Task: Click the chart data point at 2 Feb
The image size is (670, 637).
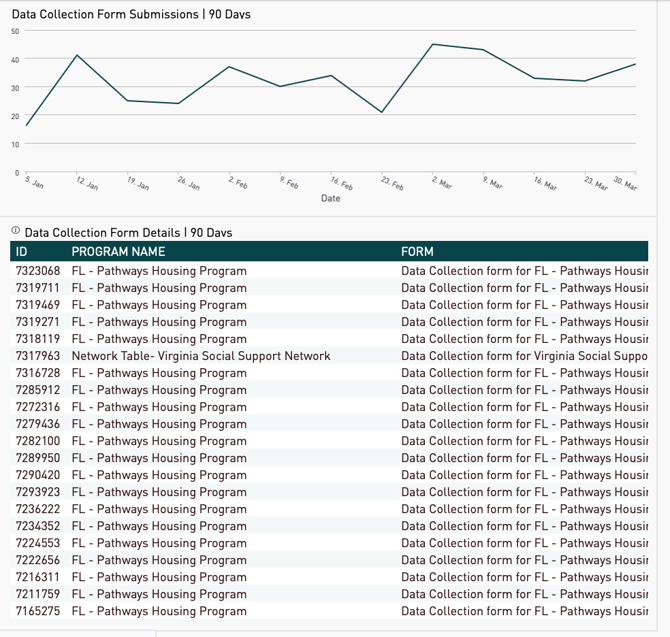Action: [x=230, y=67]
